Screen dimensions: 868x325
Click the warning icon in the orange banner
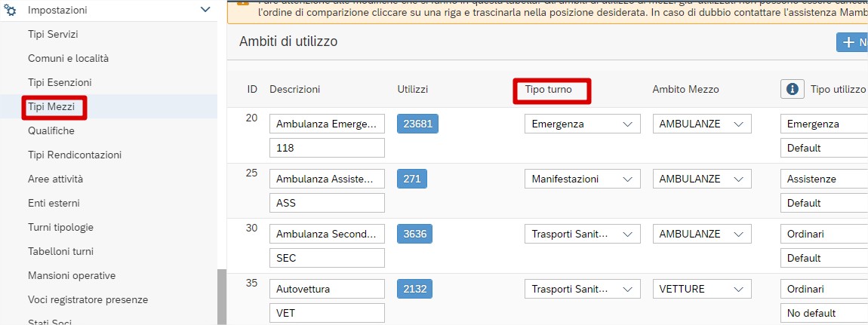(x=243, y=3)
